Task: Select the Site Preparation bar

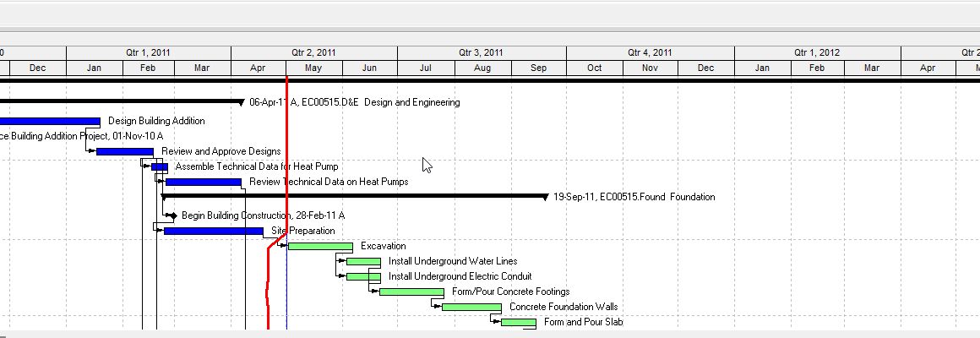Action: 214,232
